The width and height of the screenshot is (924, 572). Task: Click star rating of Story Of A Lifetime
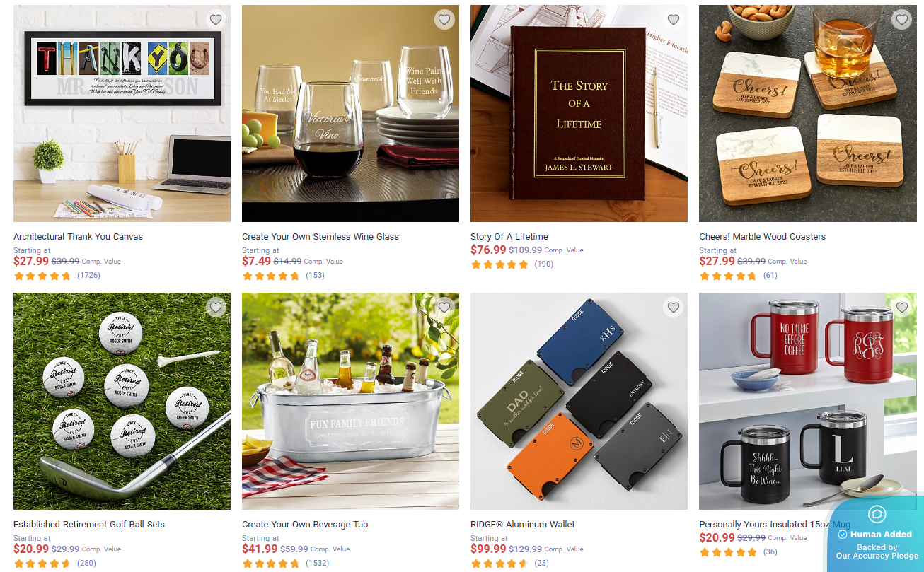499,264
